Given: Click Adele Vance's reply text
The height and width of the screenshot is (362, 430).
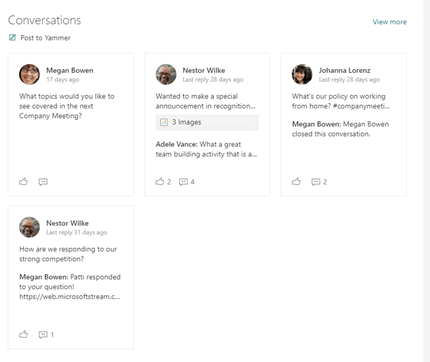Looking at the screenshot, I should pyautogui.click(x=206, y=149).
